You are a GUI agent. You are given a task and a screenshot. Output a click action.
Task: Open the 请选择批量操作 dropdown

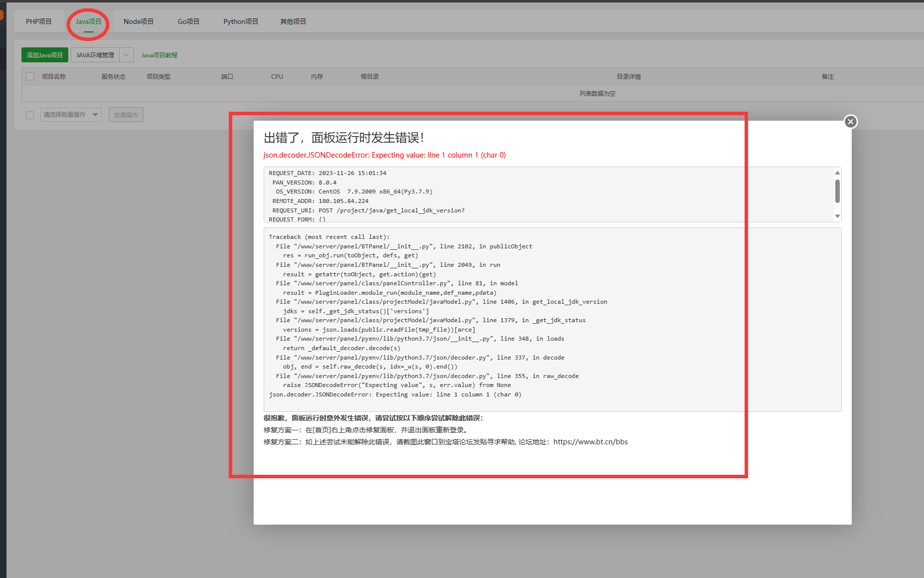coord(71,115)
